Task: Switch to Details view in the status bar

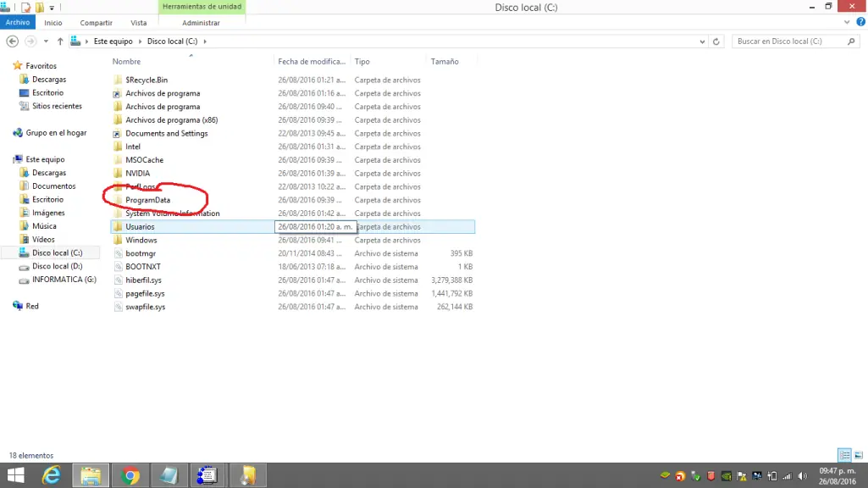Action: click(844, 455)
